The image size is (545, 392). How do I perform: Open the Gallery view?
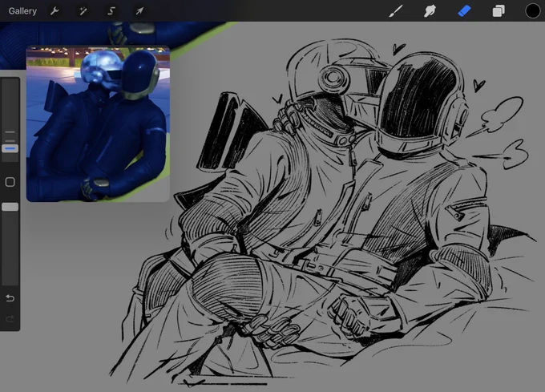[x=22, y=11]
